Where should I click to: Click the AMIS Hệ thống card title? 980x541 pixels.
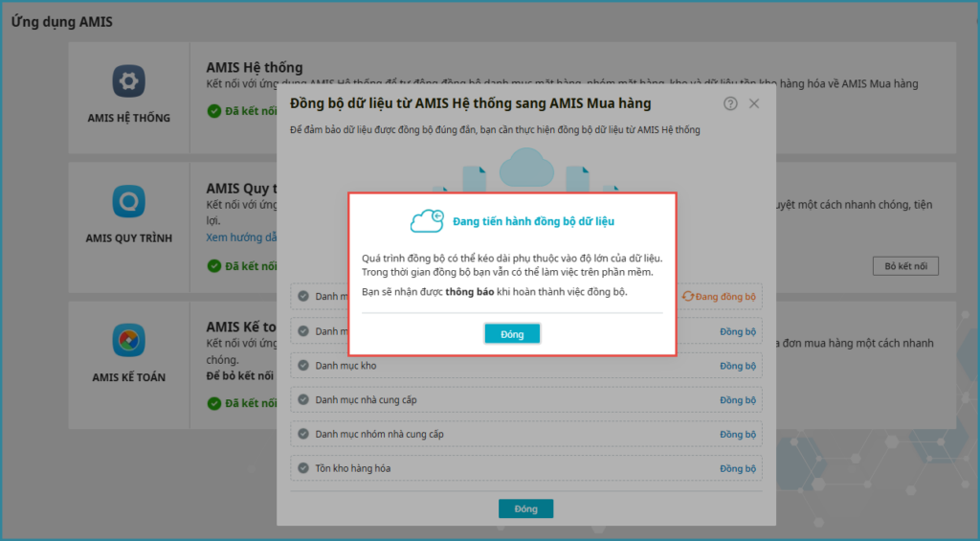click(255, 67)
